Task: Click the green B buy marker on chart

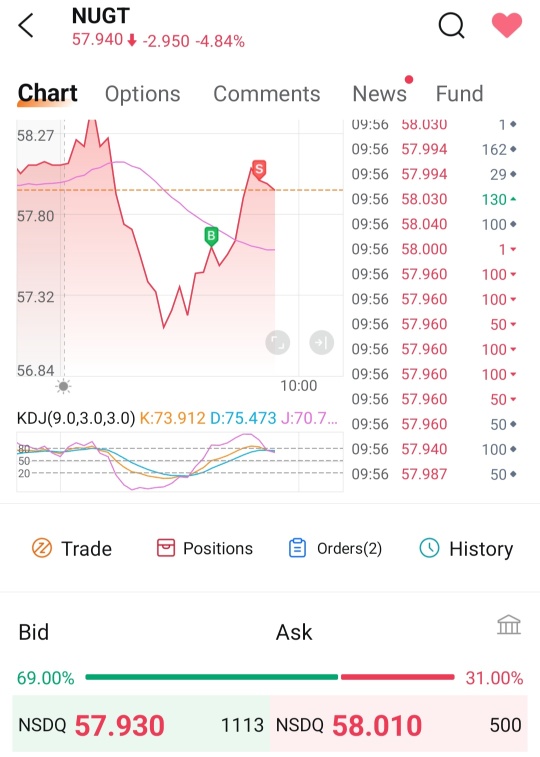Action: click(211, 236)
